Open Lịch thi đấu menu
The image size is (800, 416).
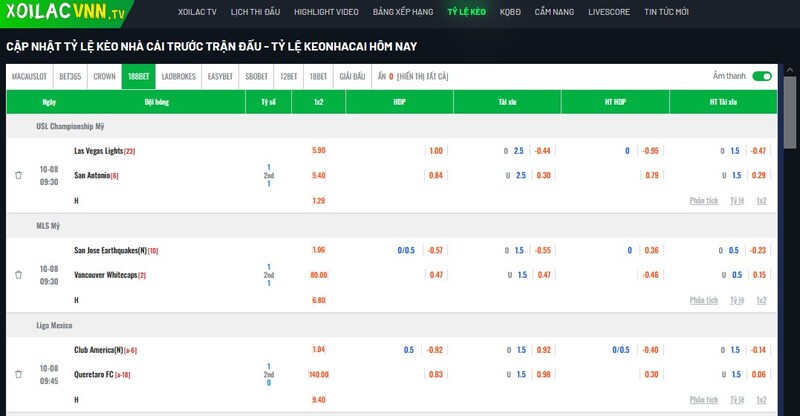[255, 12]
